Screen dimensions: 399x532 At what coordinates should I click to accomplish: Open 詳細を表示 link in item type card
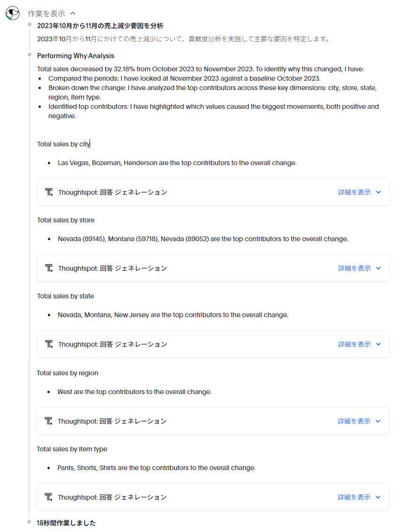[354, 497]
